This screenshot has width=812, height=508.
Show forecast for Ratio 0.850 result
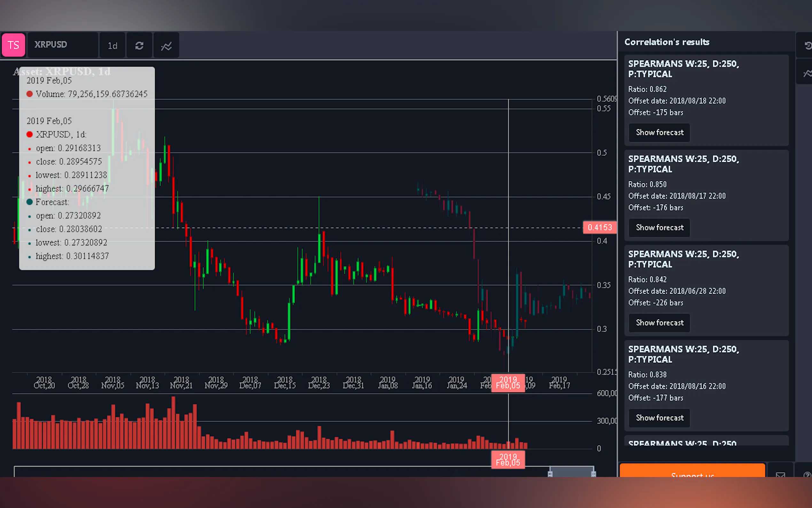click(659, 227)
